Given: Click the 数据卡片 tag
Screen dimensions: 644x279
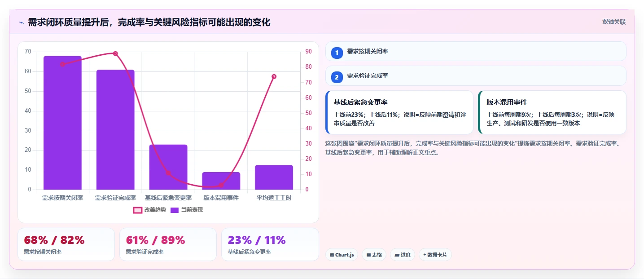Looking at the screenshot, I should 435,255.
